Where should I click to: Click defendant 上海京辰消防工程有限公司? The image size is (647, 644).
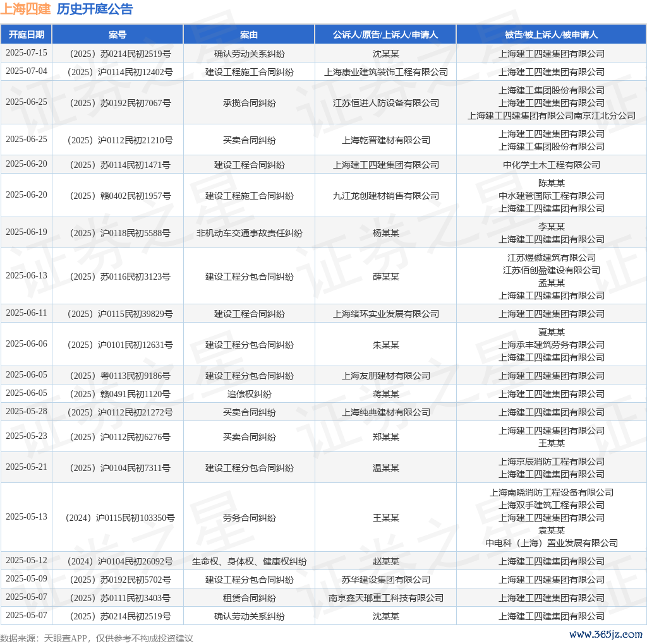pos(551,462)
